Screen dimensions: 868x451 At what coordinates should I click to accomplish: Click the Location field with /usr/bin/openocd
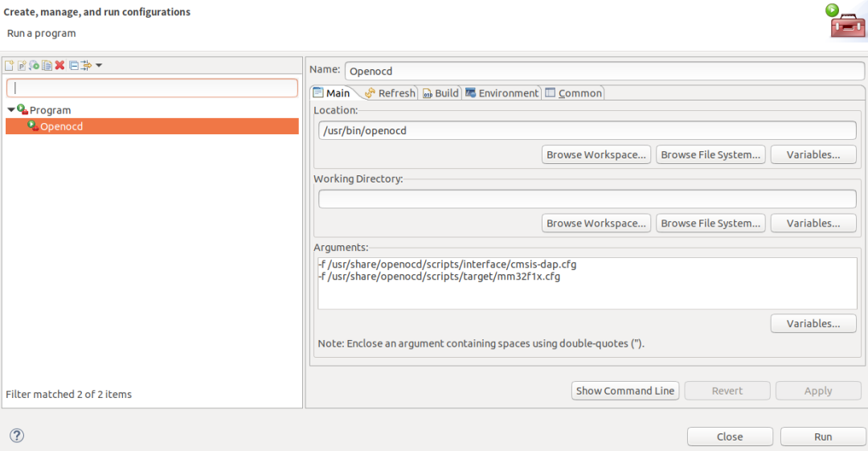click(x=588, y=131)
